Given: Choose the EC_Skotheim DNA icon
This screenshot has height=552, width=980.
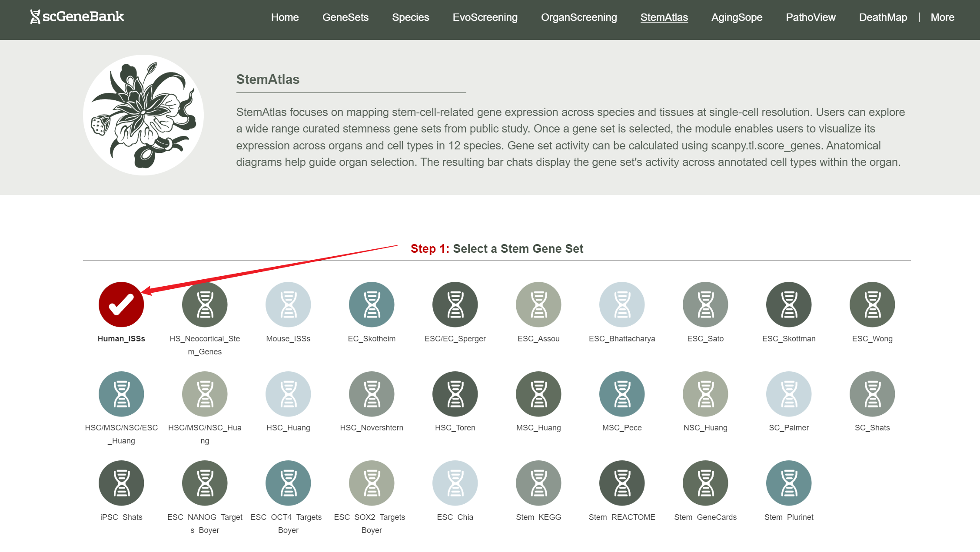Looking at the screenshot, I should pyautogui.click(x=372, y=304).
